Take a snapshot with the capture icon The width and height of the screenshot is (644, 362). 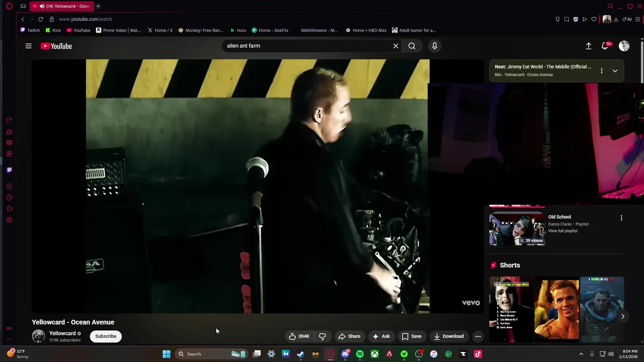click(567, 19)
